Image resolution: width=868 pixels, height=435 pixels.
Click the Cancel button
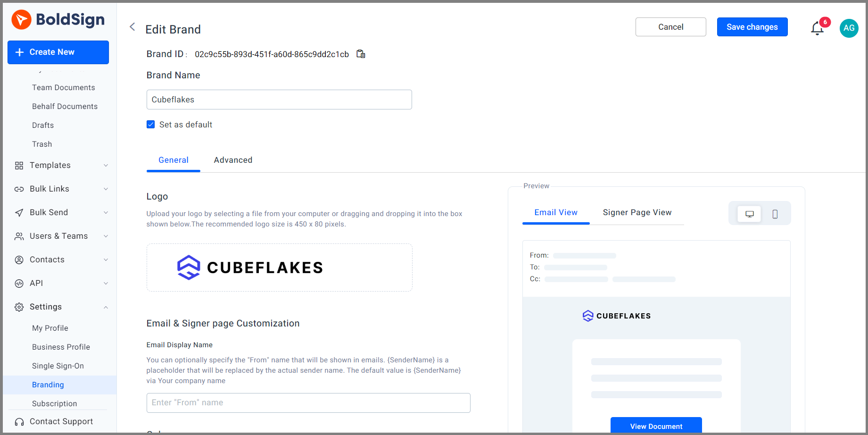(x=670, y=27)
